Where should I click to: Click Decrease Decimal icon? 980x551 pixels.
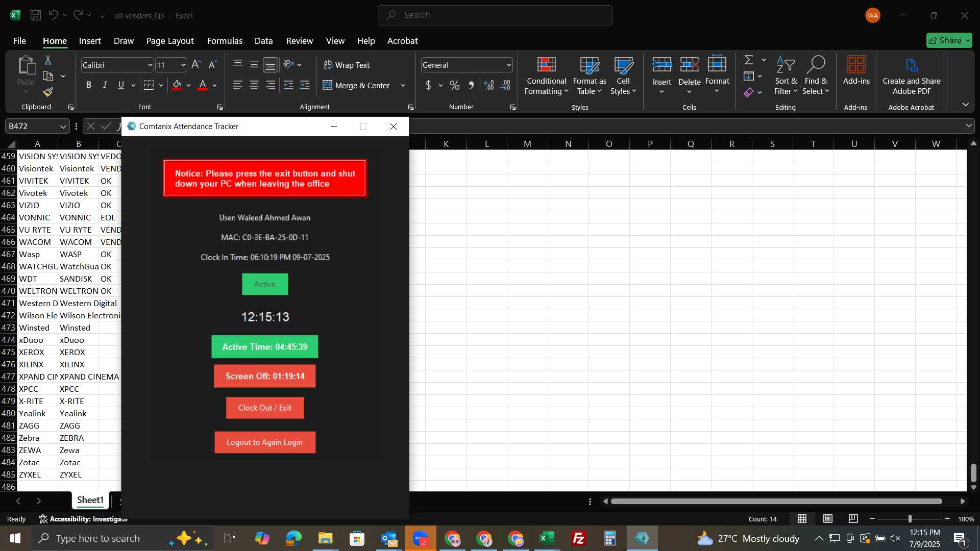[505, 85]
